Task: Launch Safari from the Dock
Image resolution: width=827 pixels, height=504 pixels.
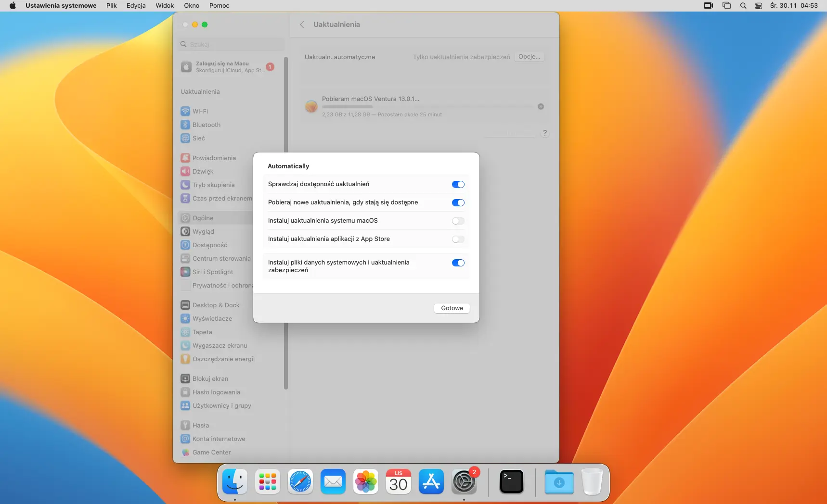Action: 300,481
